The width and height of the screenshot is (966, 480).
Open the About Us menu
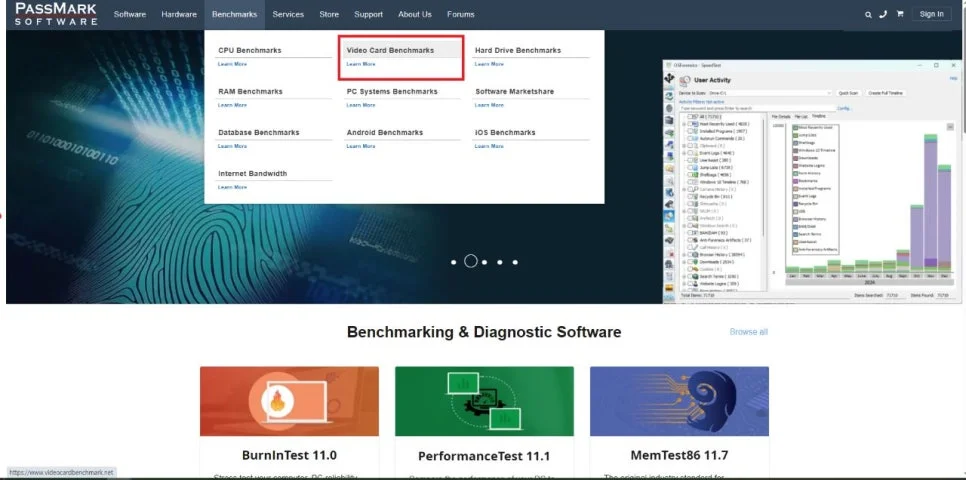(x=415, y=14)
